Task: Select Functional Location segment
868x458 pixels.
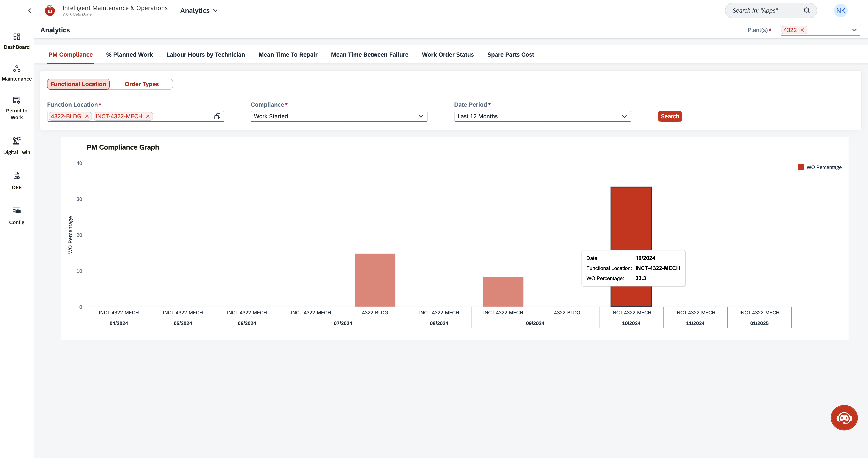Action: (x=78, y=84)
